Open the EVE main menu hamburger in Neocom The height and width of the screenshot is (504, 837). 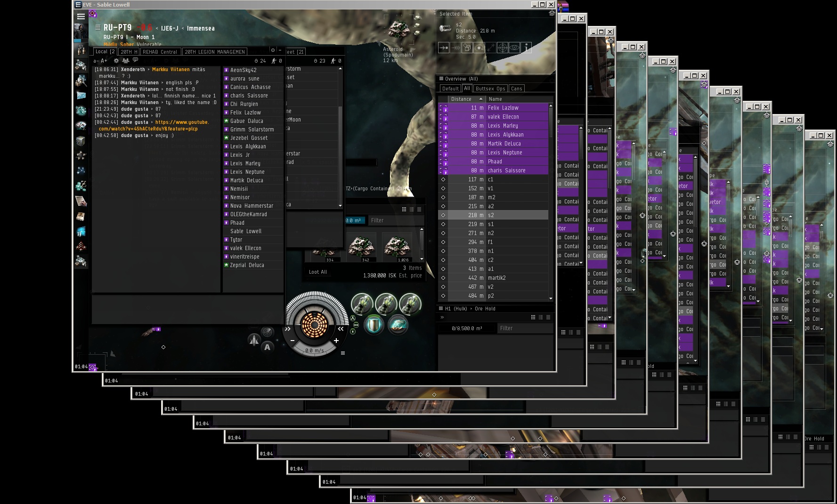[81, 16]
